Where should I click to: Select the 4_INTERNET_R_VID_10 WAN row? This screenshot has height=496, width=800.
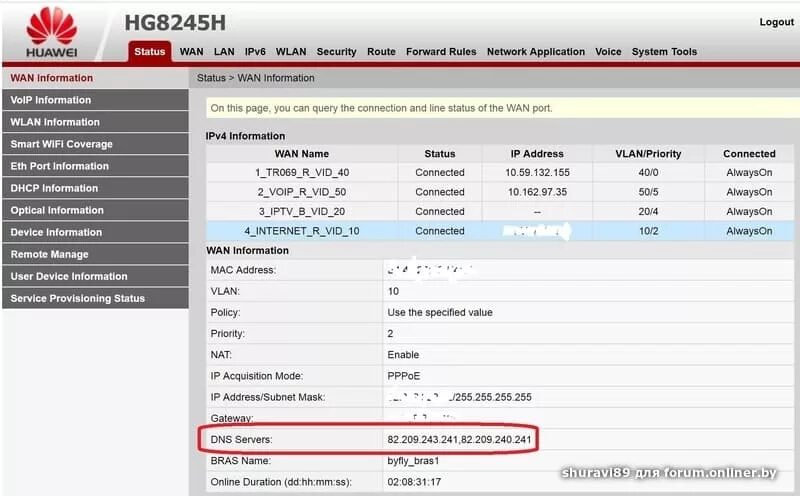click(500, 231)
